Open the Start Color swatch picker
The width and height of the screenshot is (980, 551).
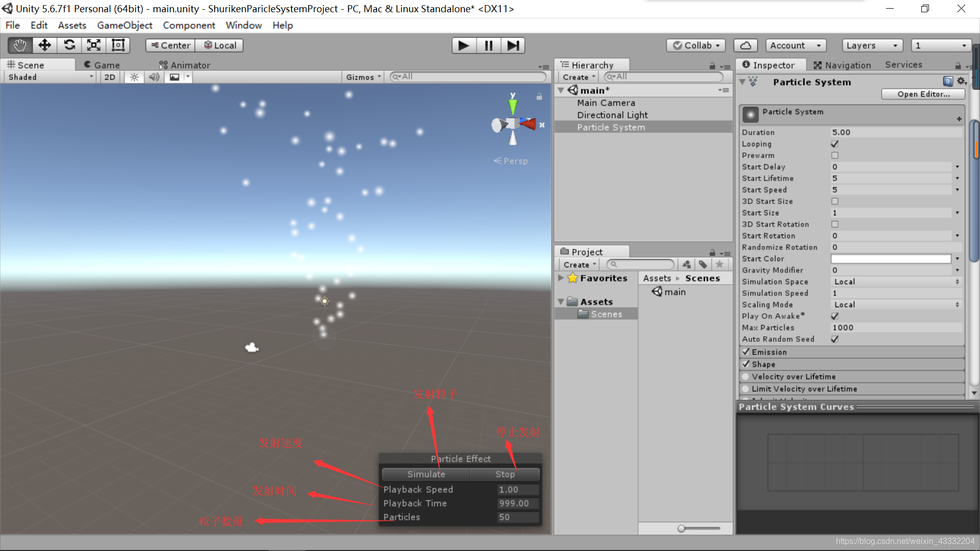[x=891, y=259]
